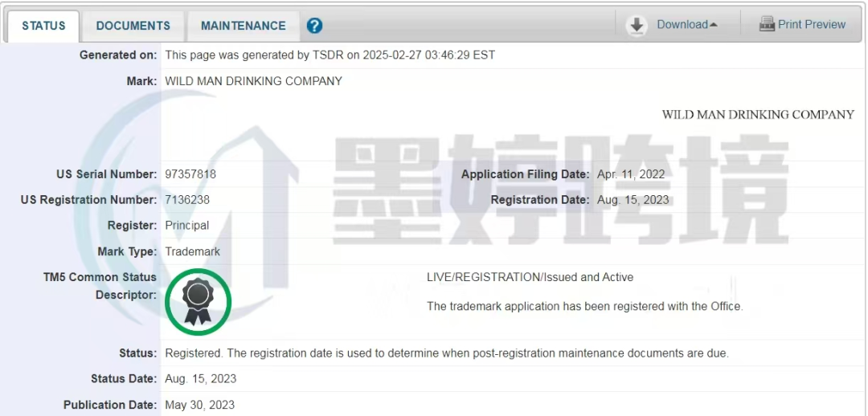
Task: Click the US Registration Number label
Action: pyautogui.click(x=88, y=200)
